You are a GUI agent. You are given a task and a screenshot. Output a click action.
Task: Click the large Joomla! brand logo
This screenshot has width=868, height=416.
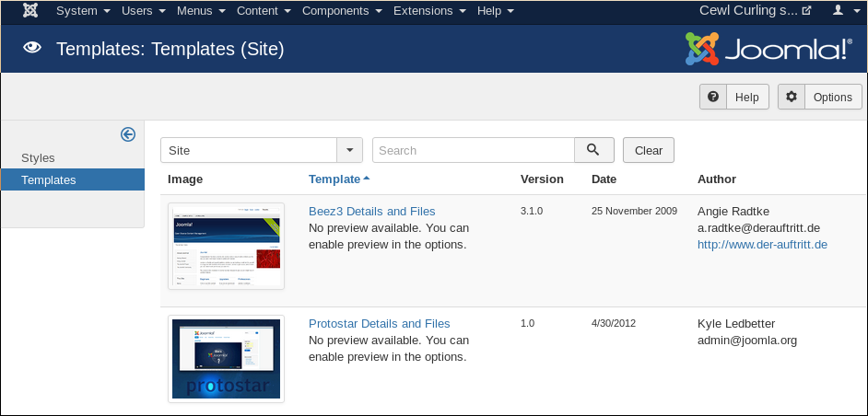point(768,49)
